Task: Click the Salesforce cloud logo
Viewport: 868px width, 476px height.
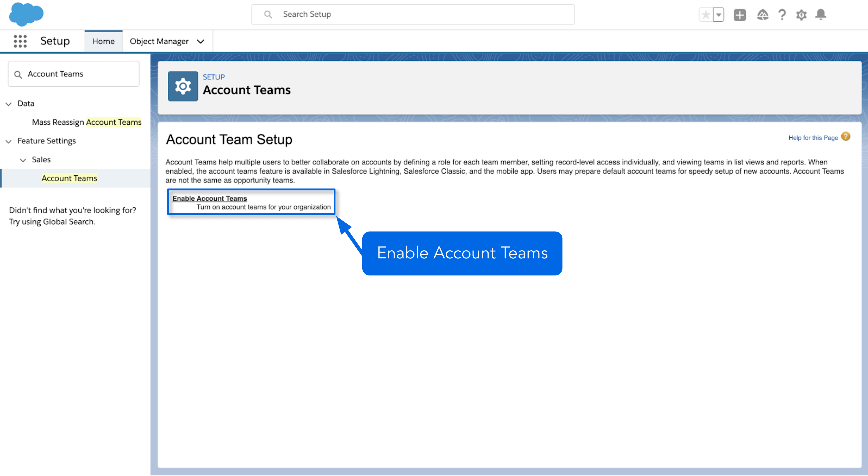Action: point(26,14)
